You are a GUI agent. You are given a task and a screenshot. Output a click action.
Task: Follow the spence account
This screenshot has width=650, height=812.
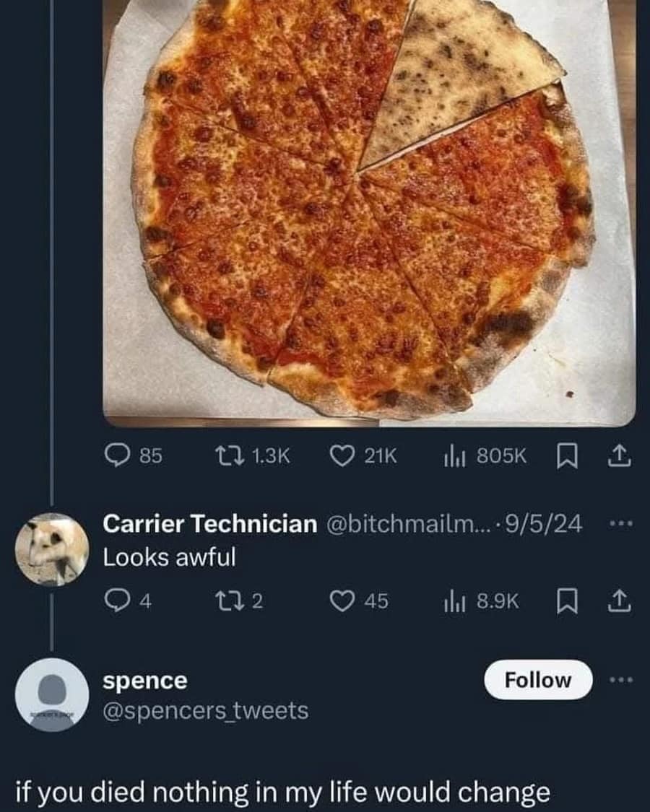[538, 680]
